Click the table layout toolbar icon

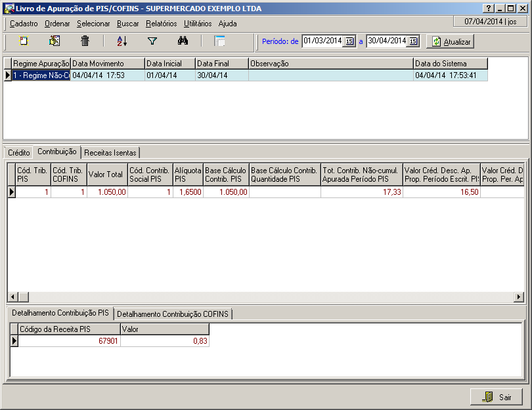tap(219, 41)
